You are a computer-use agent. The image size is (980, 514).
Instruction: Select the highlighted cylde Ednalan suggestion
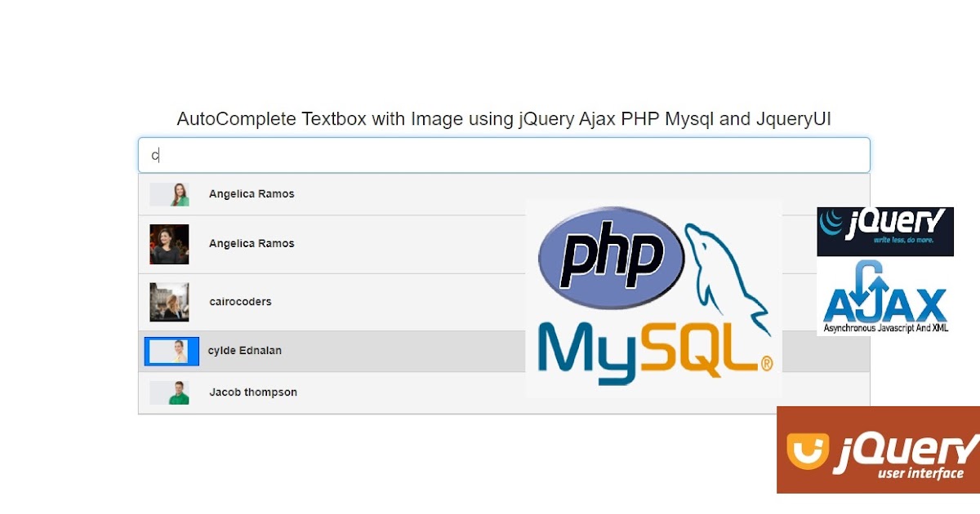(327, 351)
